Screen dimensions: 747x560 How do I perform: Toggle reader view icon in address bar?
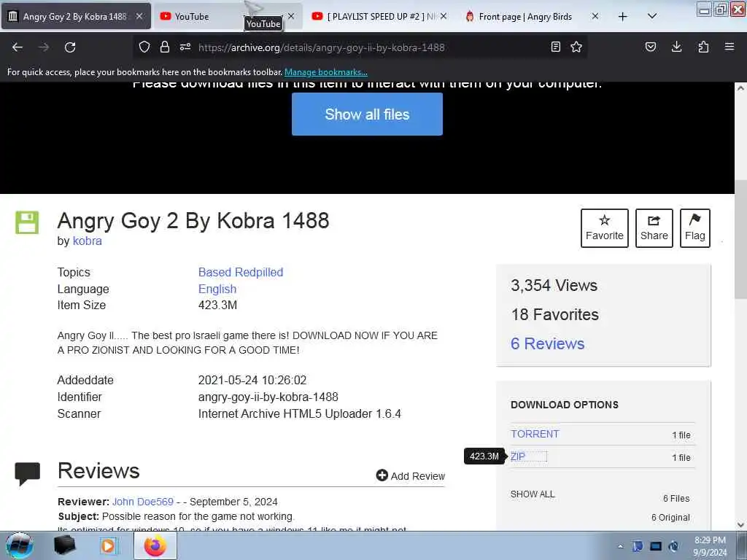coord(555,47)
